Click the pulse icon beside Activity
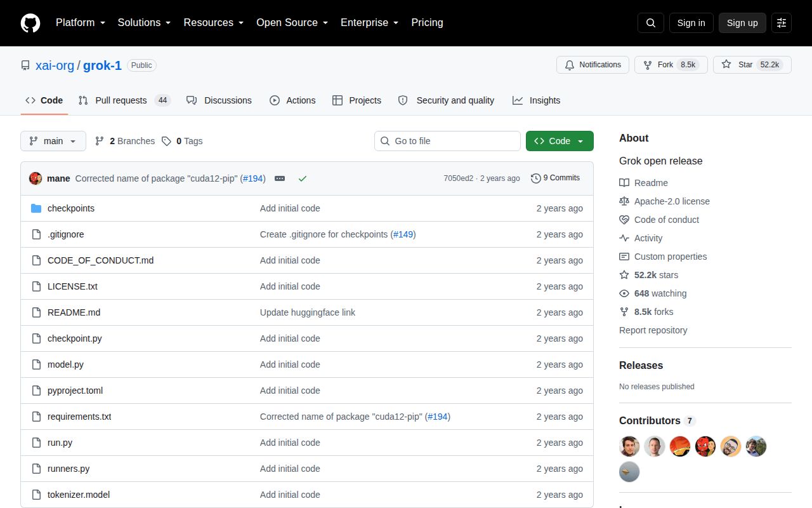 pos(624,238)
